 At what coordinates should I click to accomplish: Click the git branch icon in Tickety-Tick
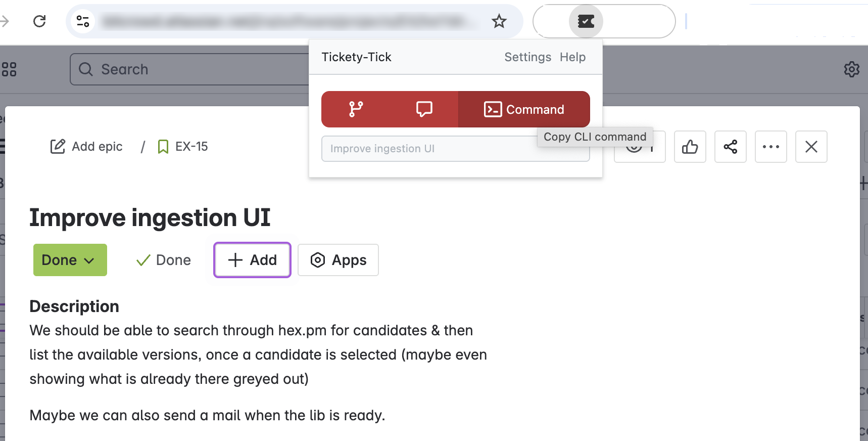[x=356, y=109]
